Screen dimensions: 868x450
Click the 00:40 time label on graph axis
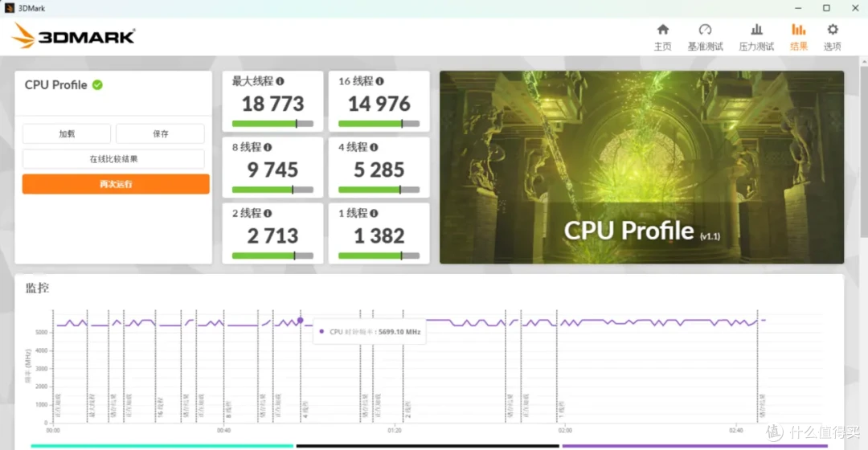click(x=223, y=430)
